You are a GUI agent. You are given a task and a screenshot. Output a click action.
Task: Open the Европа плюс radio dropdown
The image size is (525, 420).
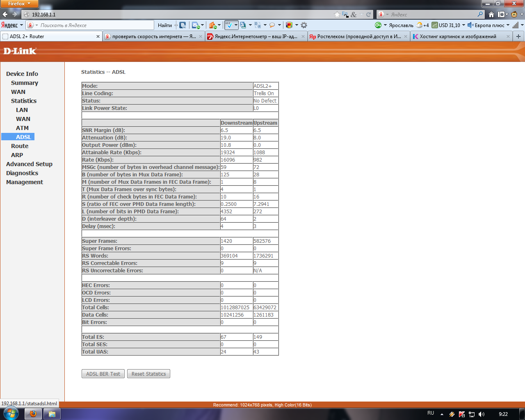pyautogui.click(x=488, y=25)
